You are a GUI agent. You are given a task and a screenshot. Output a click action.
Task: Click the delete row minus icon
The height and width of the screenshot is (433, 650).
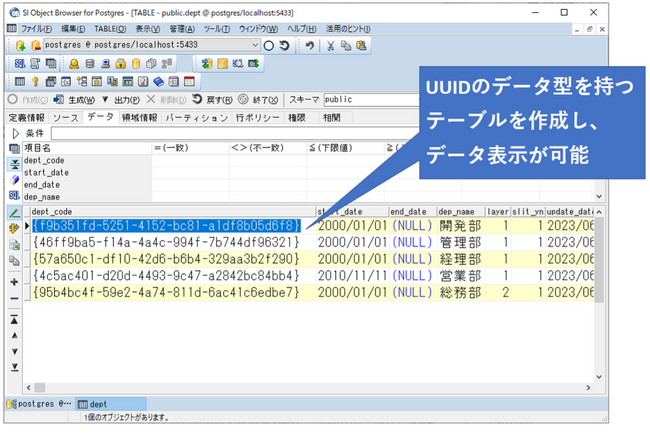[x=15, y=298]
